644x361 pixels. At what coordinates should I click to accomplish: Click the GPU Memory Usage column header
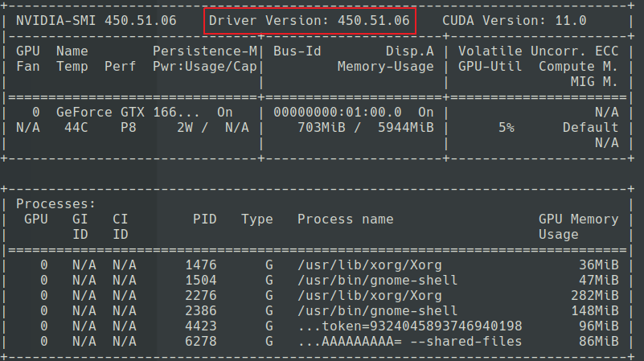(x=579, y=227)
